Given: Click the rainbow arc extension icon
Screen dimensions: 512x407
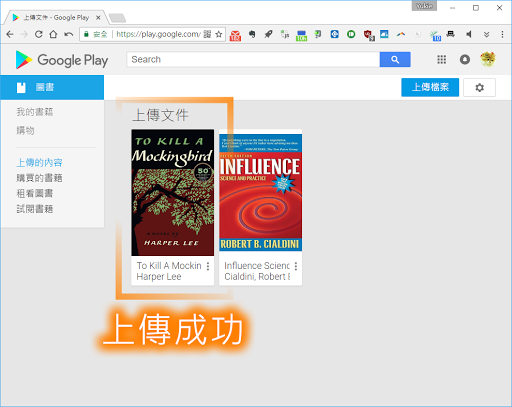Looking at the screenshot, I should [401, 34].
